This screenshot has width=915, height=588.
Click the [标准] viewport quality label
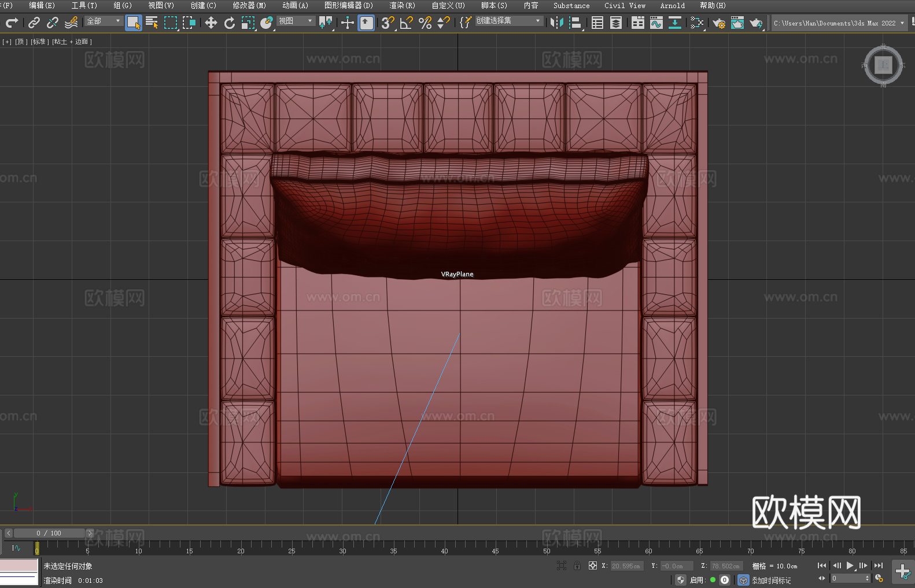[x=39, y=42]
